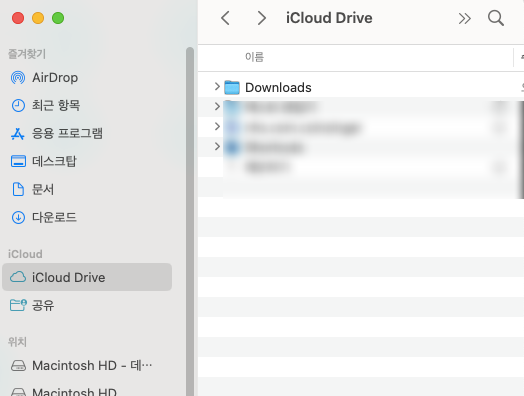Viewport: 524px width, 396px height.
Task: Sort by the 이름 column header
Action: pos(254,57)
